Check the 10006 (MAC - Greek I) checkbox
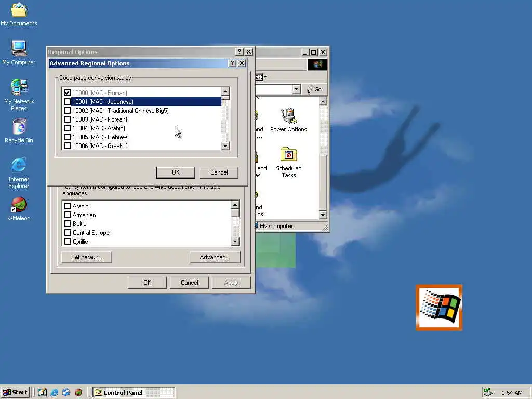The height and width of the screenshot is (399, 532). pyautogui.click(x=67, y=145)
